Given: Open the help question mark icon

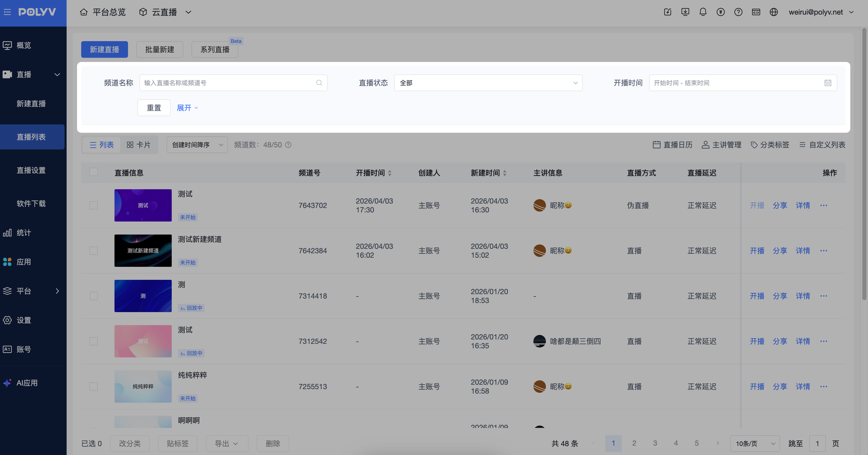Looking at the screenshot, I should [x=738, y=12].
